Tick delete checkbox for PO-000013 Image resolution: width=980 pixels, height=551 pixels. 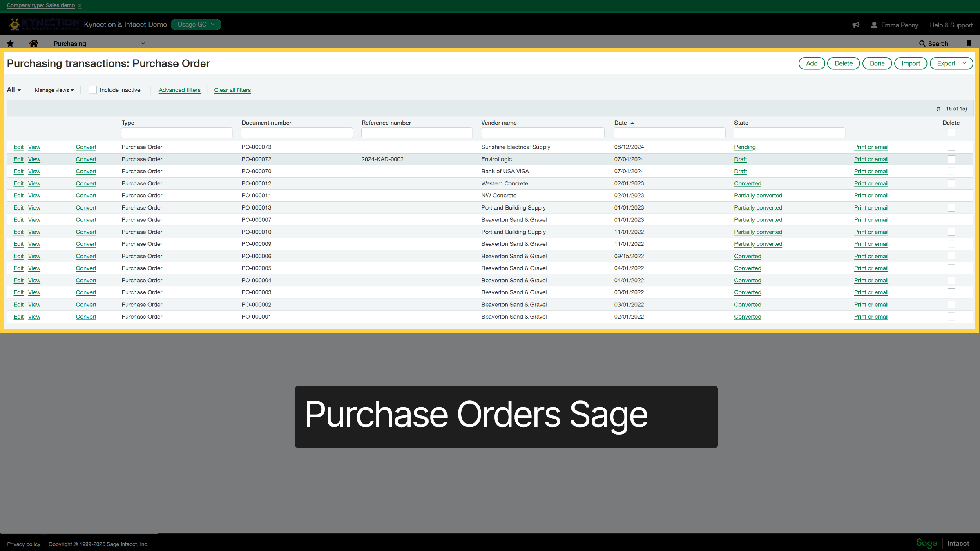pos(951,207)
